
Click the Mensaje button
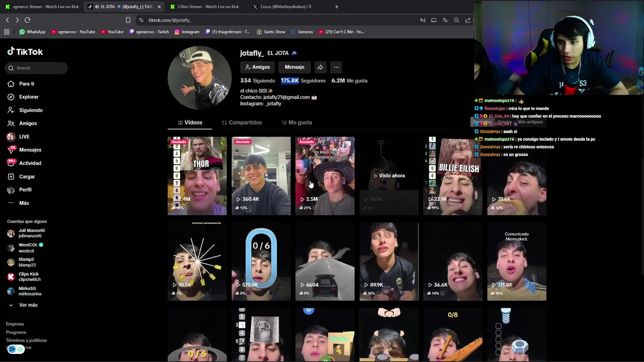294,67
